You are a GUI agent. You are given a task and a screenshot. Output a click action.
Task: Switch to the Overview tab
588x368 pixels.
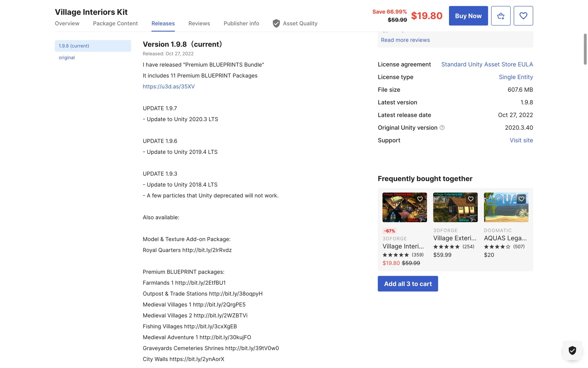[x=67, y=24]
